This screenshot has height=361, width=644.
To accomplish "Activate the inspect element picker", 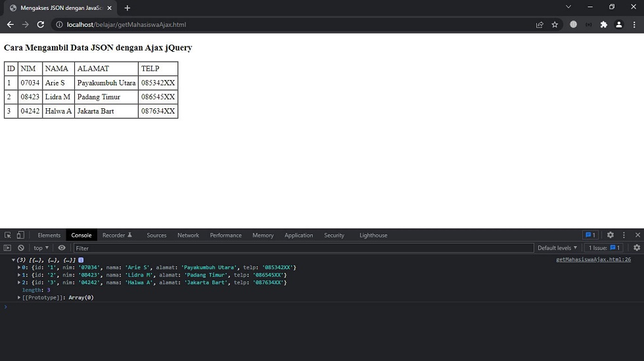I will (x=8, y=235).
